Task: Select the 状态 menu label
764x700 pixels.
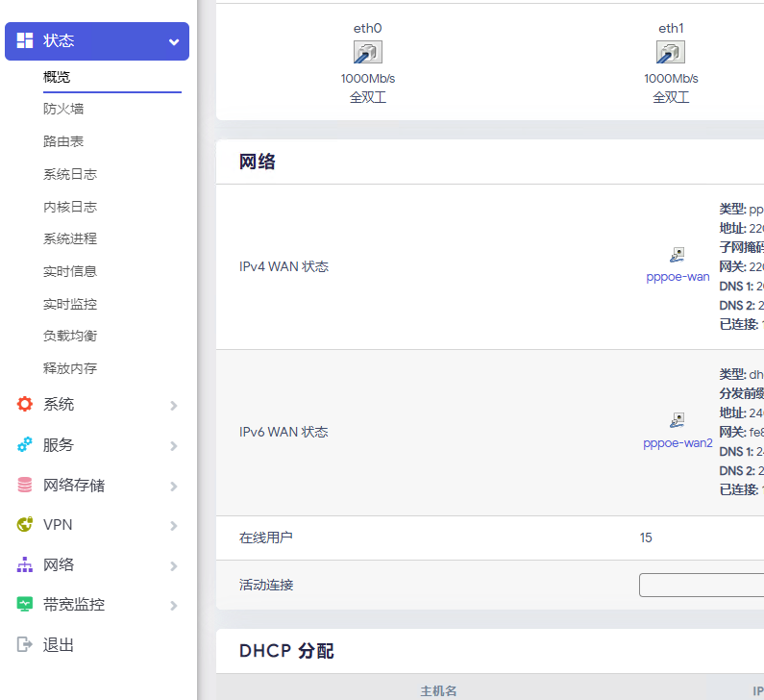Action: pyautogui.click(x=59, y=40)
